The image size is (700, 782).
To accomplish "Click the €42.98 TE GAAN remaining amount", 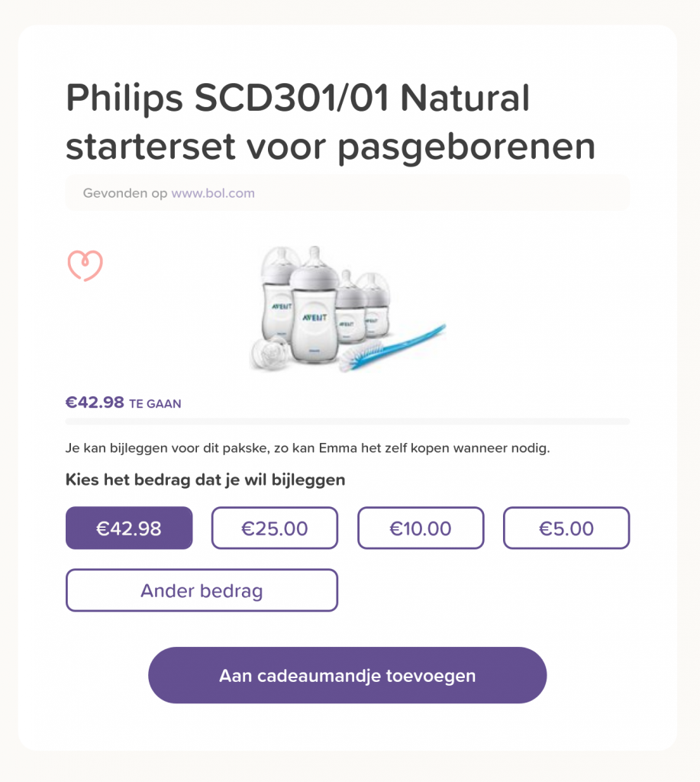I will pos(123,402).
